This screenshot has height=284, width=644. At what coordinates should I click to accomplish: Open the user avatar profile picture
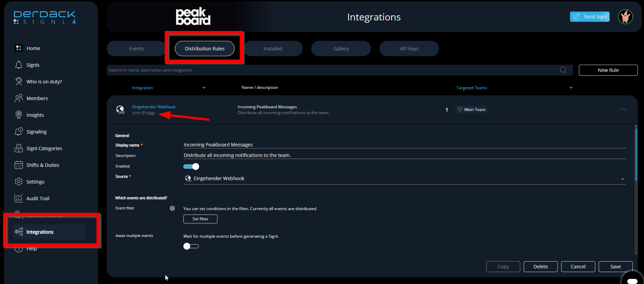click(x=626, y=16)
